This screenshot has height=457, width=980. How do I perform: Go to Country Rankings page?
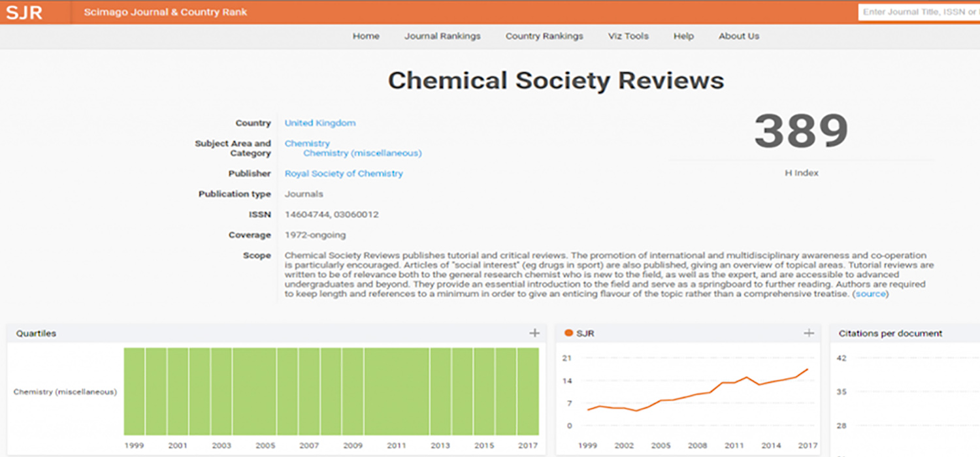[x=544, y=36]
